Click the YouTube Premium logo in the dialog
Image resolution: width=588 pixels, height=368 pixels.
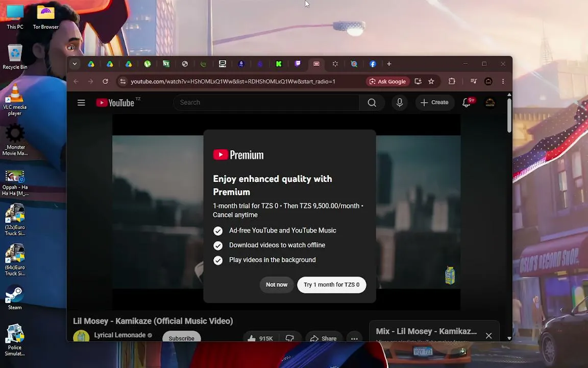(x=238, y=155)
